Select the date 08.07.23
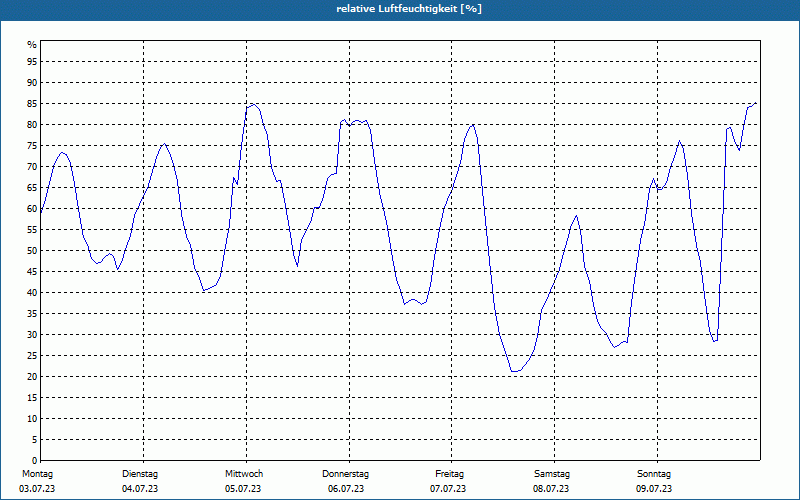The width and height of the screenshot is (800, 500). (x=551, y=489)
